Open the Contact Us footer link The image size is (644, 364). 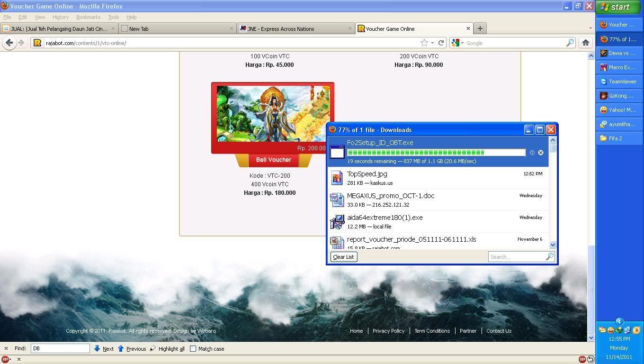click(x=499, y=331)
